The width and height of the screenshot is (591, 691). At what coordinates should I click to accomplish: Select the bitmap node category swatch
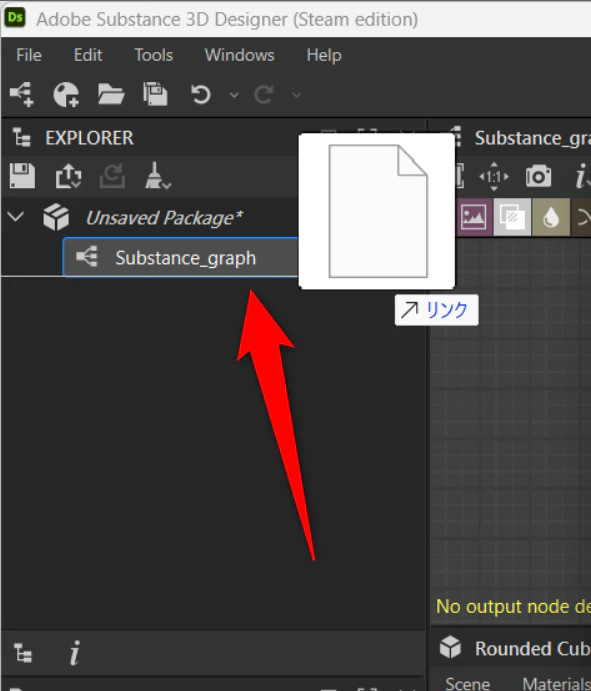[x=474, y=217]
